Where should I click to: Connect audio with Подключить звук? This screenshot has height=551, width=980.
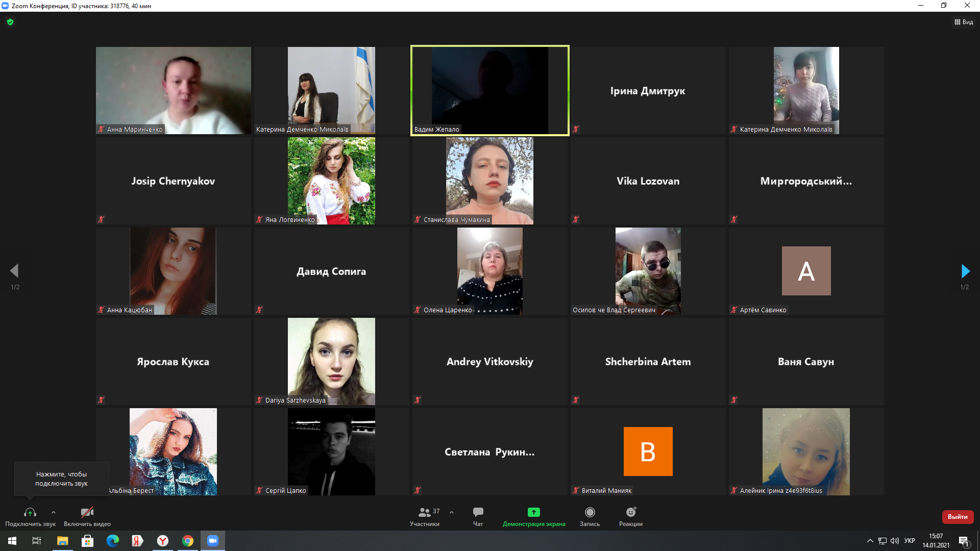tap(30, 516)
